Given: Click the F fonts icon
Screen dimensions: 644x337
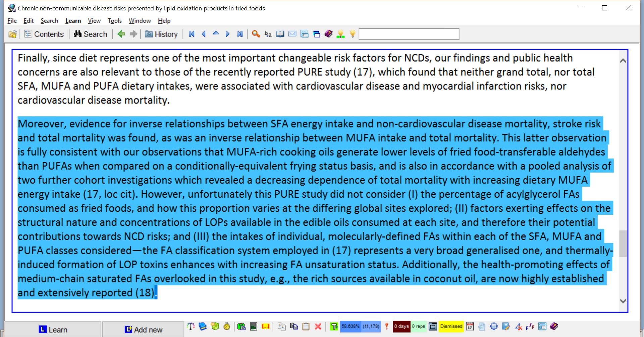Looking at the screenshot, I should pos(530,326).
